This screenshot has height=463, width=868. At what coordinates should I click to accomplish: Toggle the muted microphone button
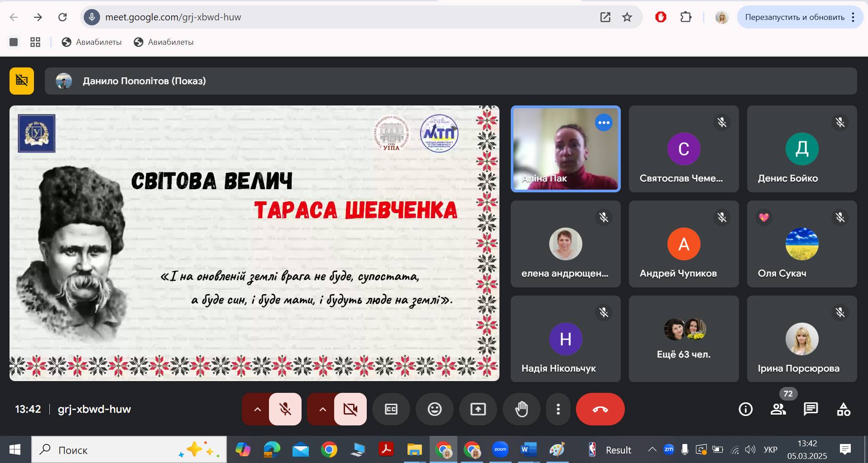coord(285,409)
